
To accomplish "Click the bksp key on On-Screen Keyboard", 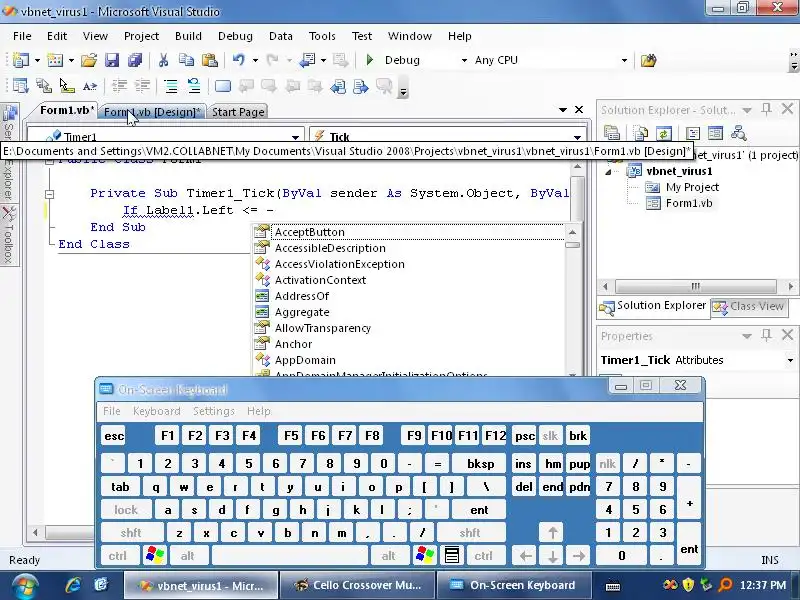I will pos(481,464).
